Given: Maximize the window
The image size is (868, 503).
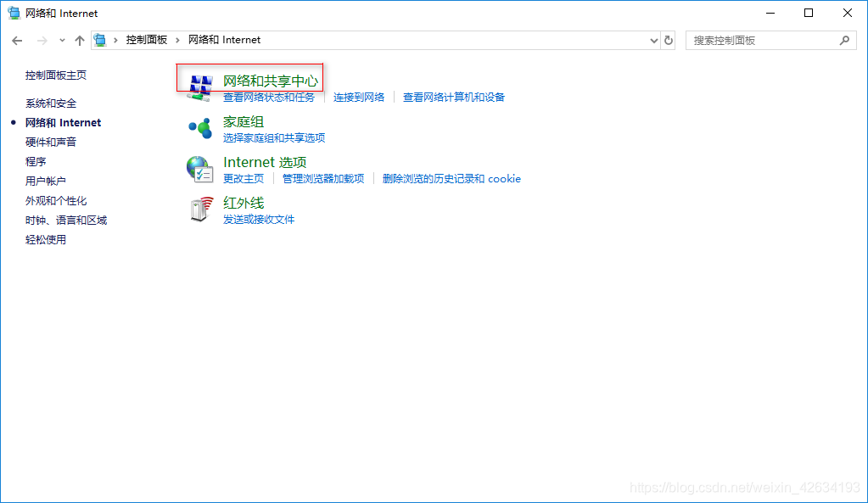Looking at the screenshot, I should pos(809,13).
